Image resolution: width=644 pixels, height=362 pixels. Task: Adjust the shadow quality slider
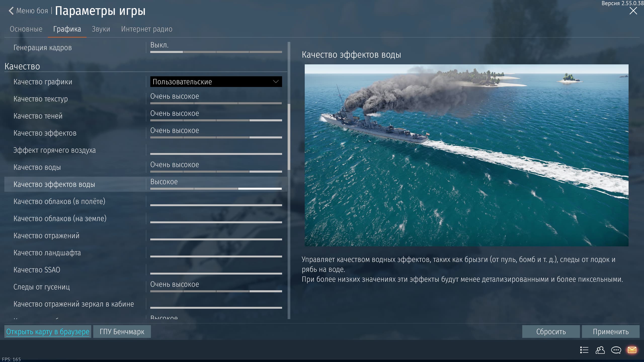coord(216,120)
